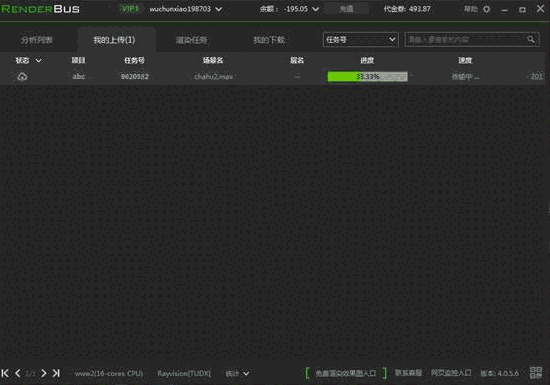The image size is (550, 385).
Task: Open the QR code icon
Action: click(536, 373)
